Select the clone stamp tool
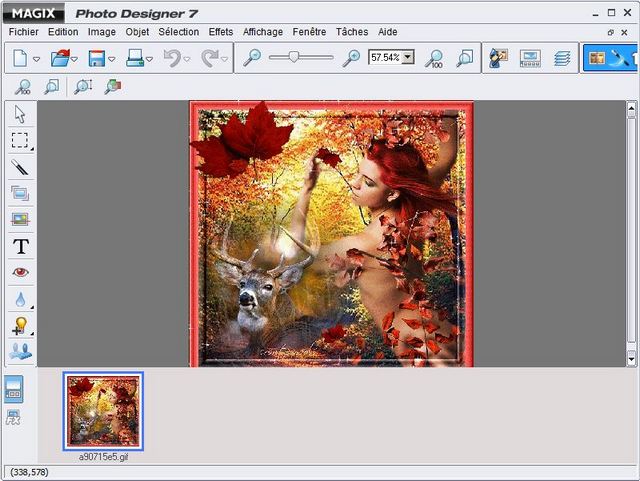The image size is (640, 481). point(20,351)
